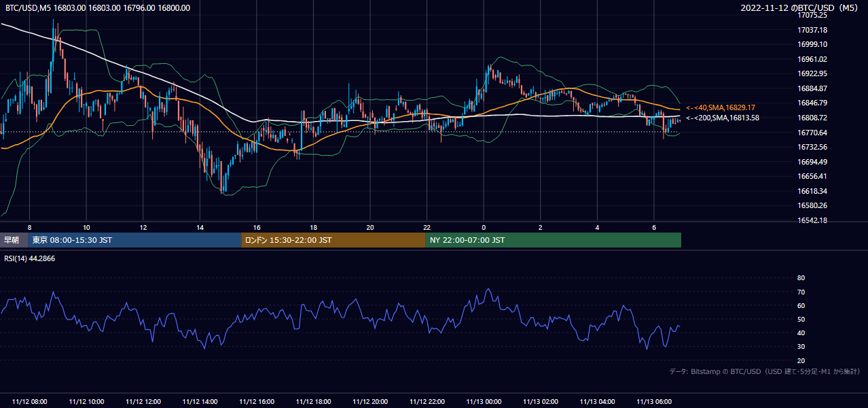Click hour tick 10 under price chart
The height and width of the screenshot is (408, 868).
click(x=86, y=227)
